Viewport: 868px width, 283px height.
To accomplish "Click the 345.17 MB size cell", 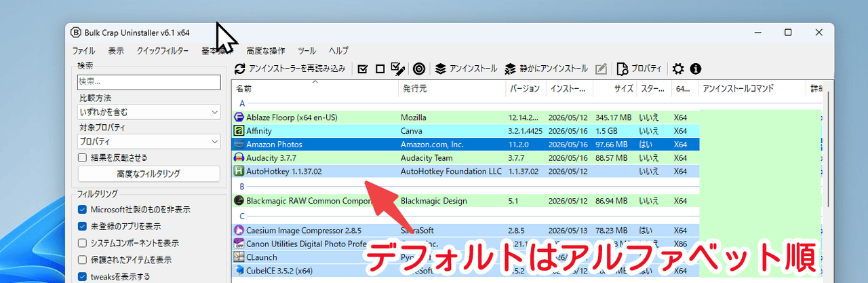I will point(612,117).
